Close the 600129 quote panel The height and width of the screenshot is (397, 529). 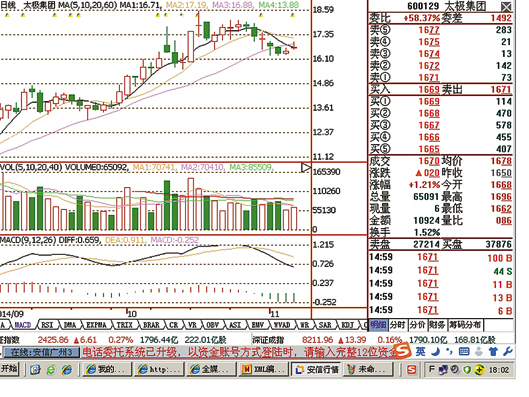click(506, 6)
